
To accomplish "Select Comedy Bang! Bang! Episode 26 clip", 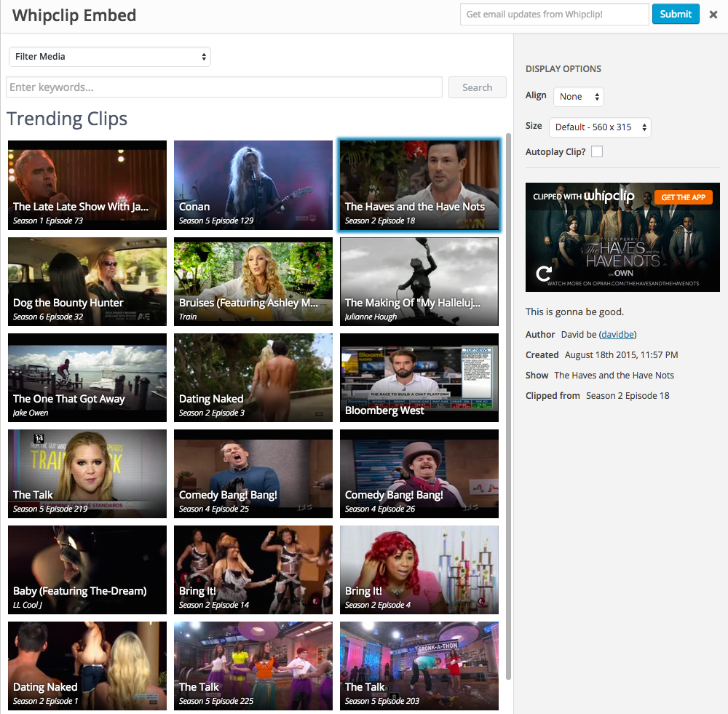I will 419,474.
